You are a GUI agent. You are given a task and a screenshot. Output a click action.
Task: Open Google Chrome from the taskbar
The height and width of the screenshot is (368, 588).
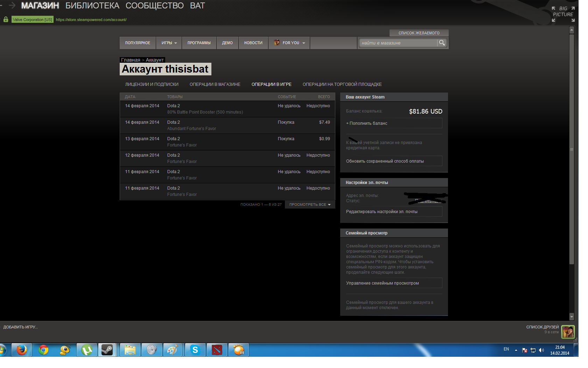tap(43, 350)
